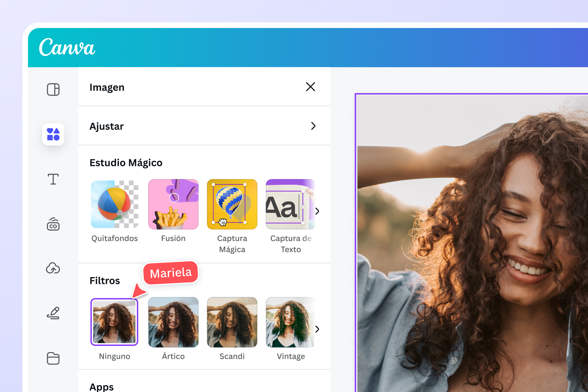588x392 pixels.
Task: Open the Brand kit sidebar icon
Action: [x=53, y=224]
